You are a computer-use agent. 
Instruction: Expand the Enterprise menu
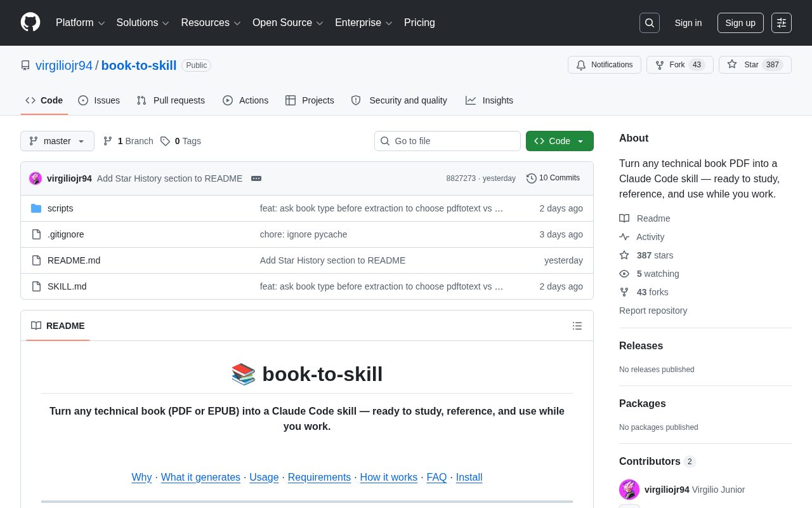363,23
